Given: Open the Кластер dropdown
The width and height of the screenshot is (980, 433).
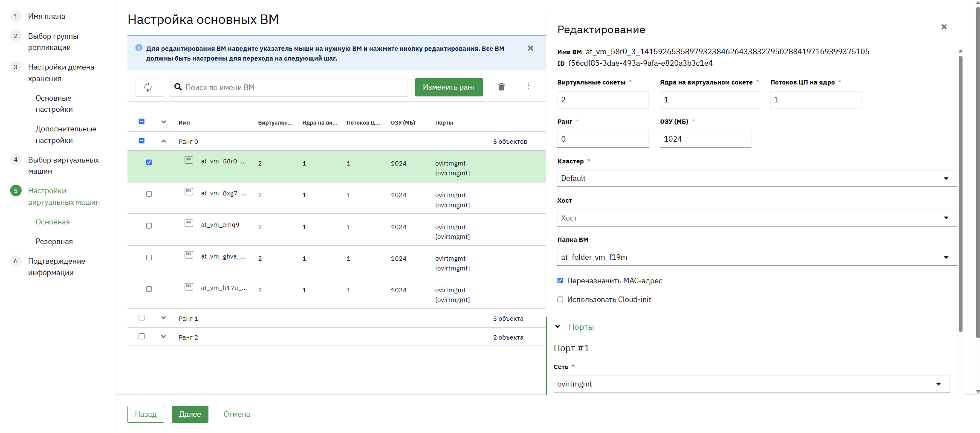Looking at the screenshot, I should (757, 178).
